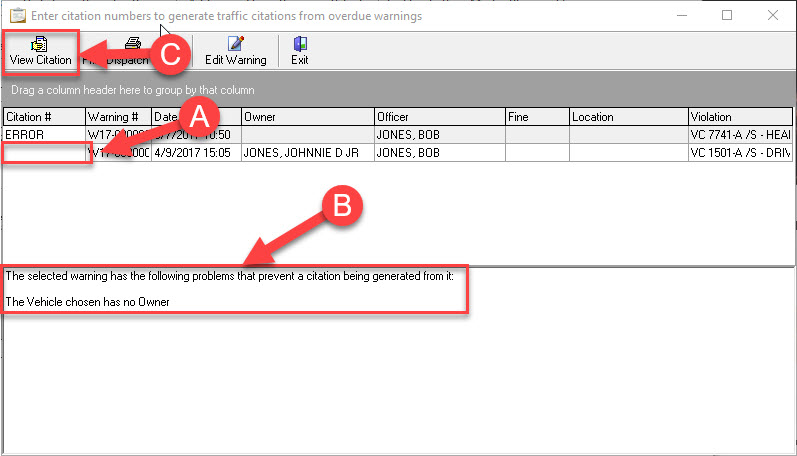Click the printer icon in the toolbar
This screenshot has height=456, width=797.
point(132,43)
